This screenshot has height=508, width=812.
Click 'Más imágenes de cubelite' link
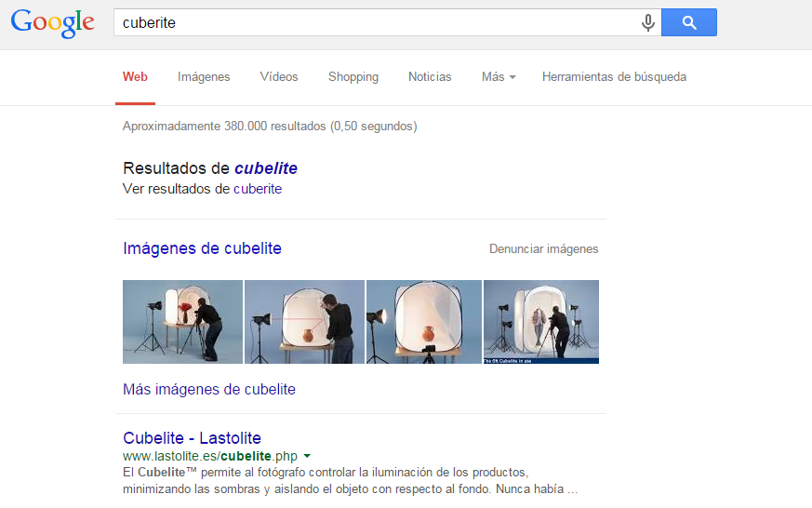pyautogui.click(x=209, y=389)
